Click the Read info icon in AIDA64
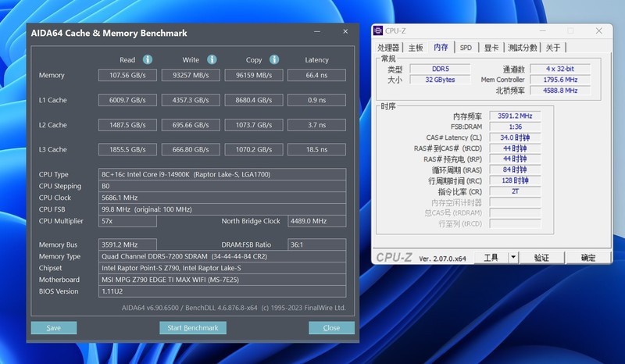Viewport: 625px width, 364px height. pyautogui.click(x=148, y=59)
